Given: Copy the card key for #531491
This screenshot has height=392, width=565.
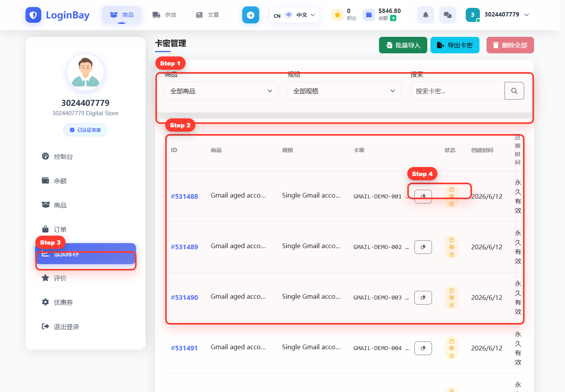Looking at the screenshot, I should coord(423,348).
